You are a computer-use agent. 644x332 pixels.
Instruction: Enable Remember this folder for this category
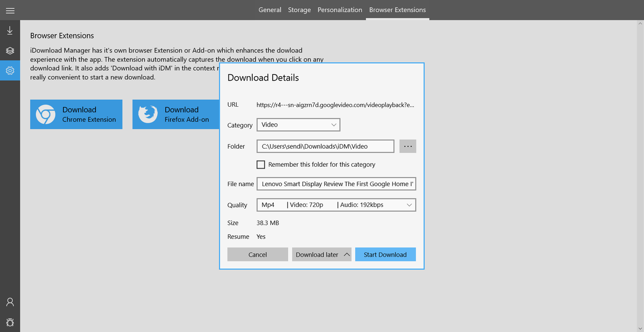point(261,165)
